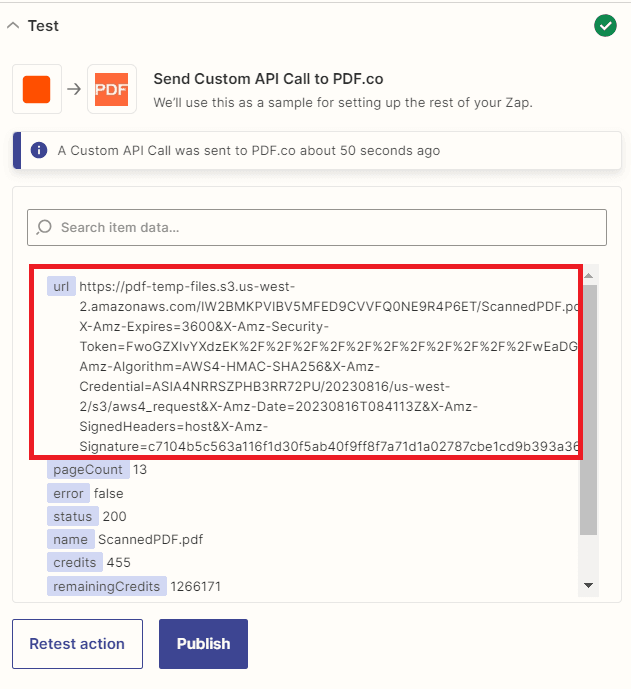This screenshot has width=631, height=689.
Task: Collapse the Test section chevron
Action: (13, 26)
